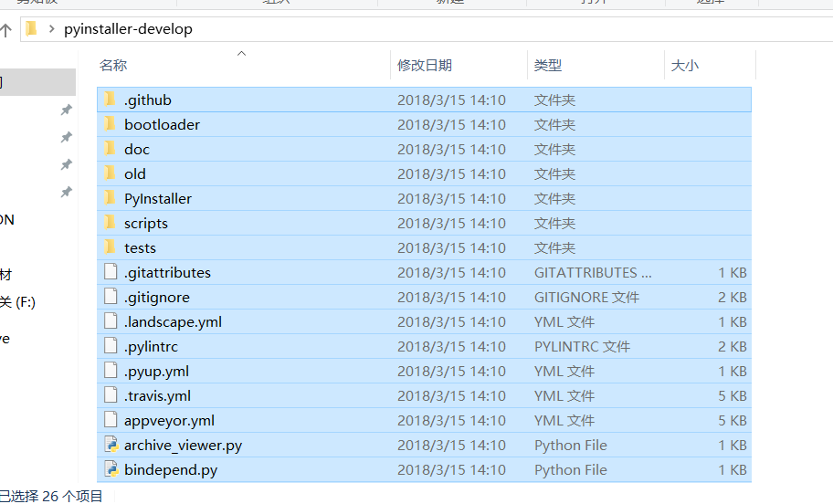Click the 2 KB size of .gitignore
Image resolution: width=833 pixels, height=504 pixels.
pos(733,298)
